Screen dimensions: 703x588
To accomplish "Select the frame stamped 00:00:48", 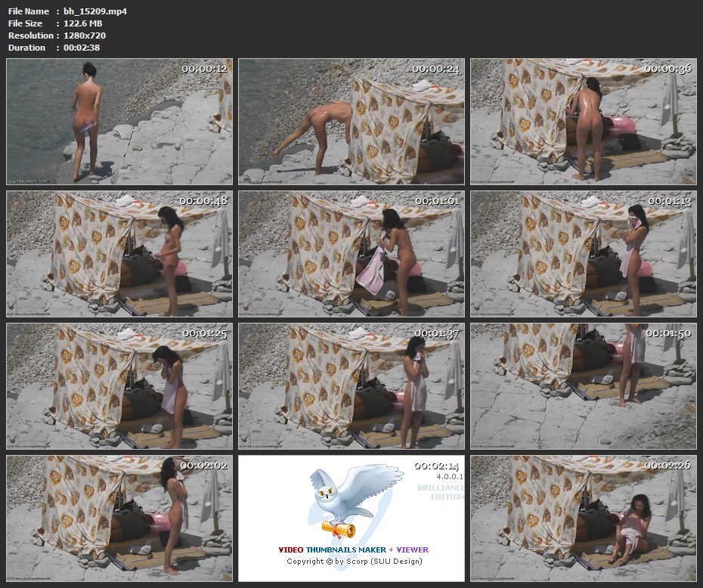I will coord(119,253).
